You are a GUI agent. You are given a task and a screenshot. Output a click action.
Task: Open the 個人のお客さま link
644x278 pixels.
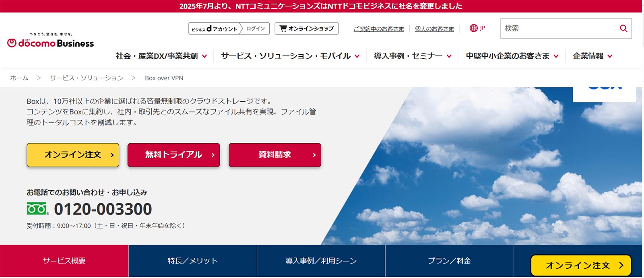(434, 29)
